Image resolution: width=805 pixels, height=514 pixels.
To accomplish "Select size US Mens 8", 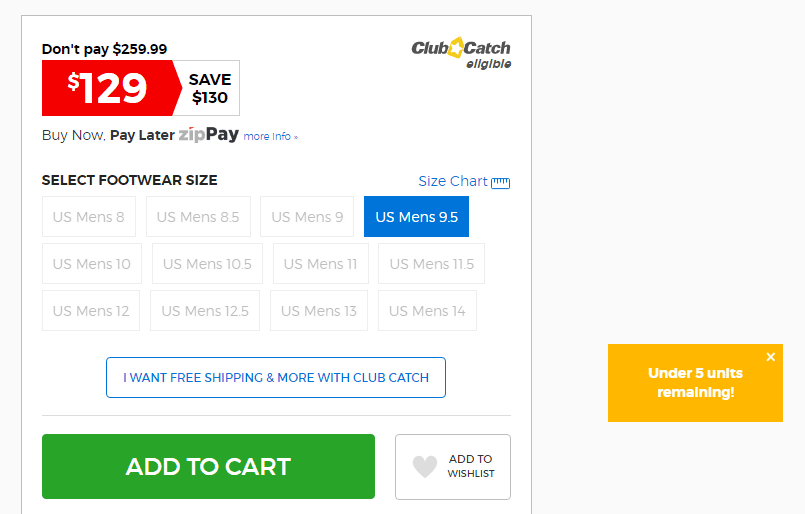I will point(89,217).
